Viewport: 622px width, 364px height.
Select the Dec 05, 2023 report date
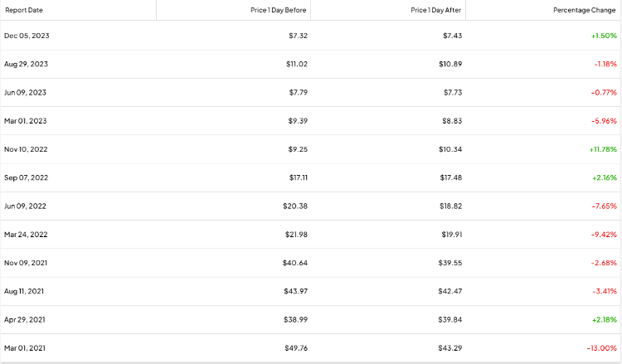(27, 36)
